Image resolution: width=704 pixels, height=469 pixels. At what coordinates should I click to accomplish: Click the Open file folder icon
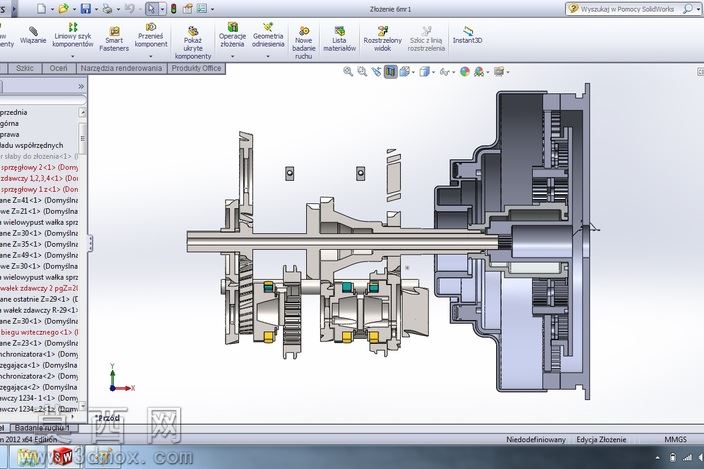point(63,9)
